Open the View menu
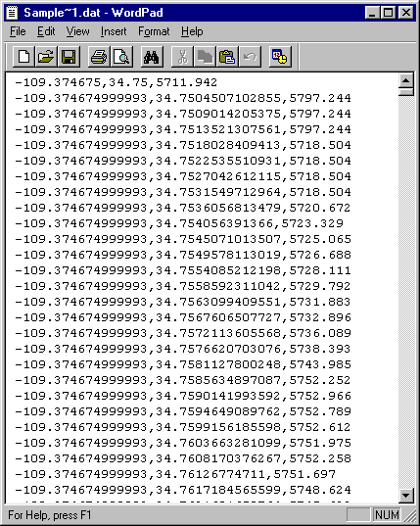420x526 pixels. tap(77, 31)
